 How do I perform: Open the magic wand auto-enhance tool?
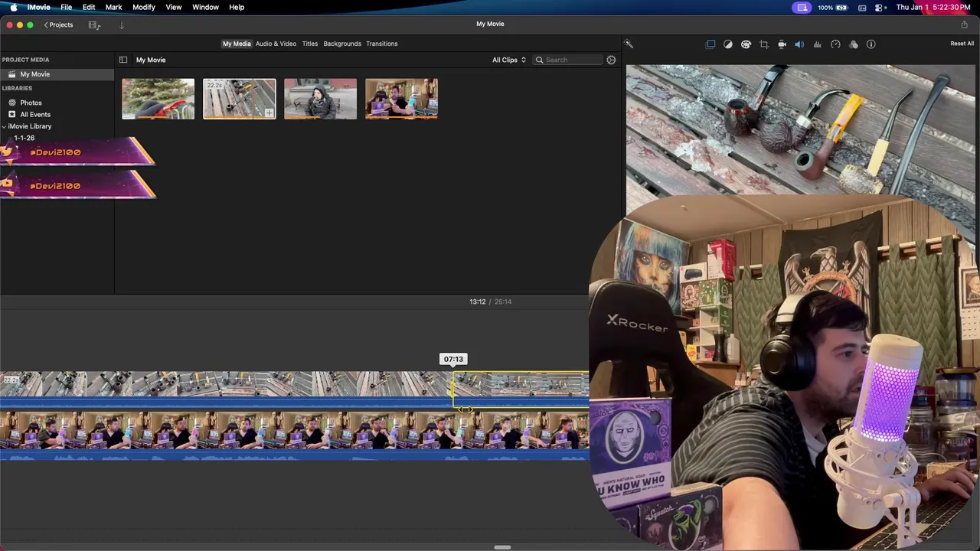pyautogui.click(x=628, y=44)
